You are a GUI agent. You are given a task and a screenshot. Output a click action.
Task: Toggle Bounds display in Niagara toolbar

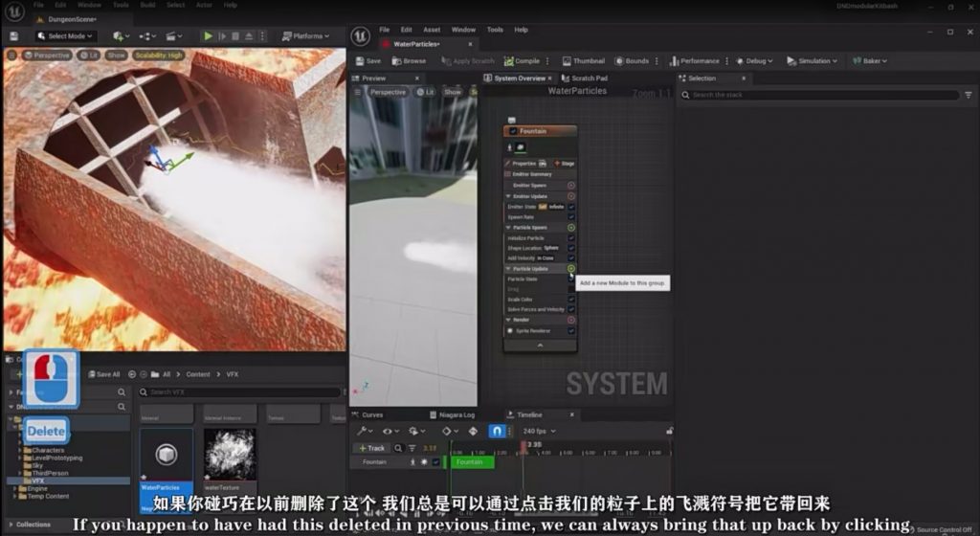[632, 60]
